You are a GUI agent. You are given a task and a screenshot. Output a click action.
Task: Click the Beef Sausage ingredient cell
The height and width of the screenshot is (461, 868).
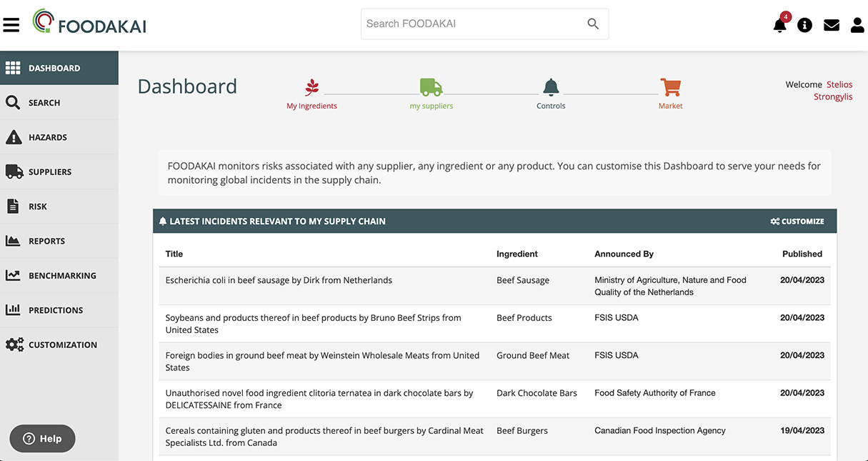tap(523, 280)
